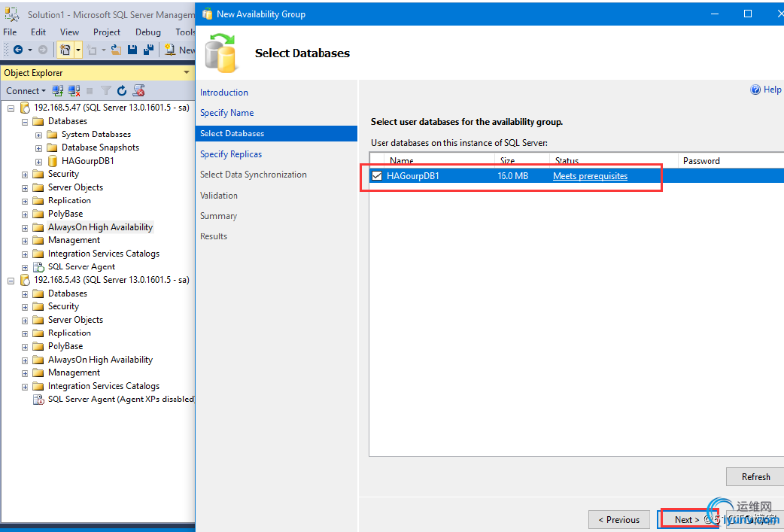Click the Help question mark icon
Image resolution: width=784 pixels, height=532 pixels.
tap(755, 90)
